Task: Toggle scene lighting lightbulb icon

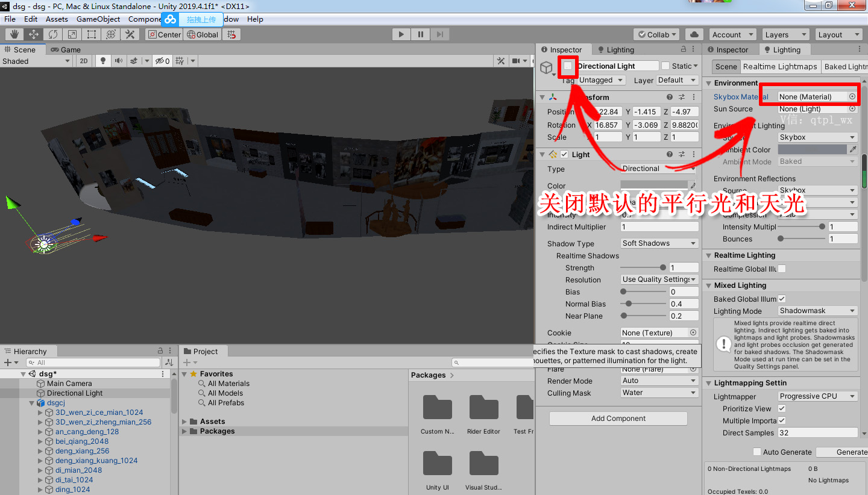Action: [102, 61]
